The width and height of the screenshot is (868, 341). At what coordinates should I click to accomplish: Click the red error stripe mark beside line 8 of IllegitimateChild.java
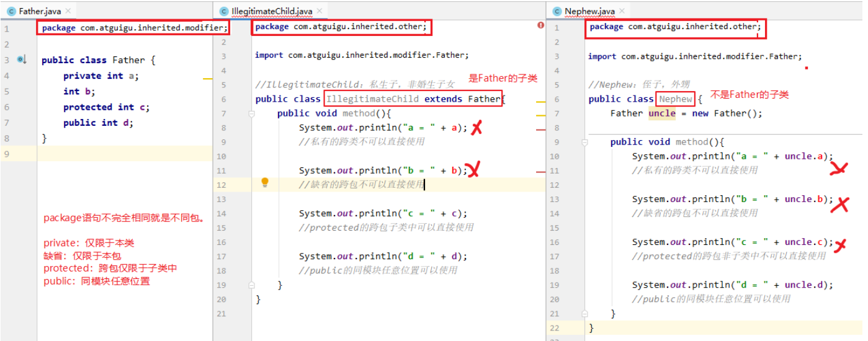(540, 130)
